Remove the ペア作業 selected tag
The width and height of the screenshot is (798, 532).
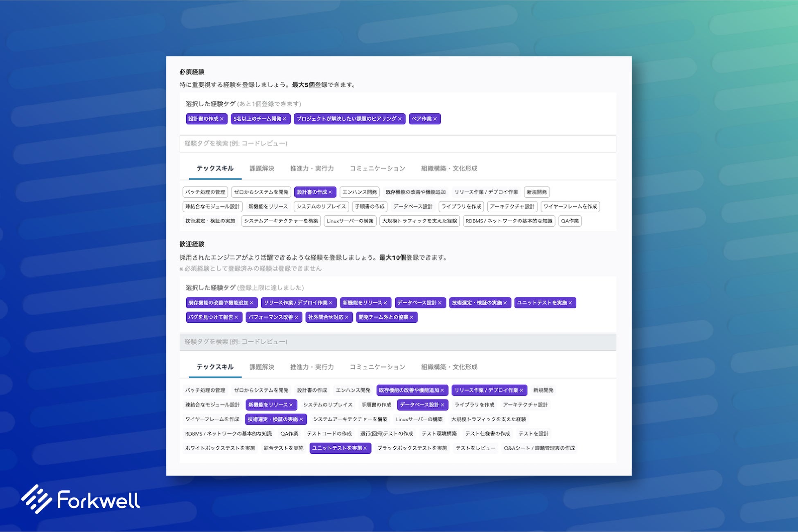pyautogui.click(x=435, y=119)
